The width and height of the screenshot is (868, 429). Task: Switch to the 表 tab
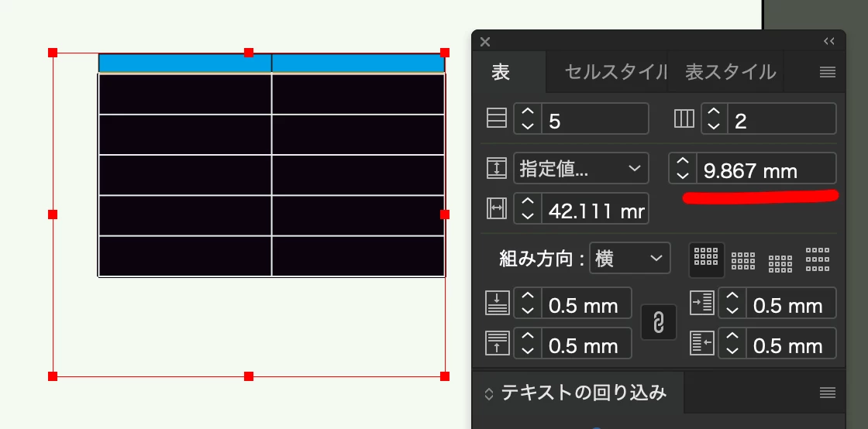coord(501,72)
